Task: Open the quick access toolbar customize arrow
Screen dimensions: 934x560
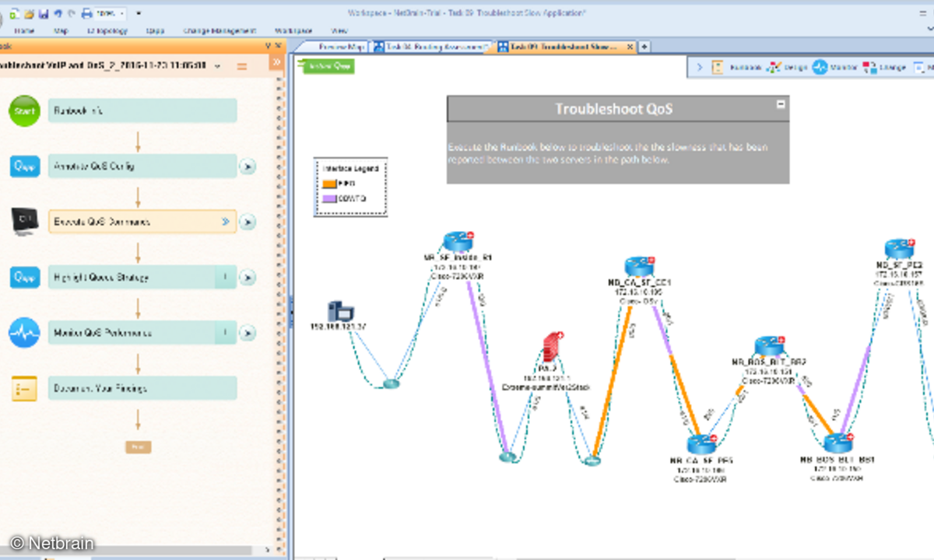Action: (x=139, y=13)
